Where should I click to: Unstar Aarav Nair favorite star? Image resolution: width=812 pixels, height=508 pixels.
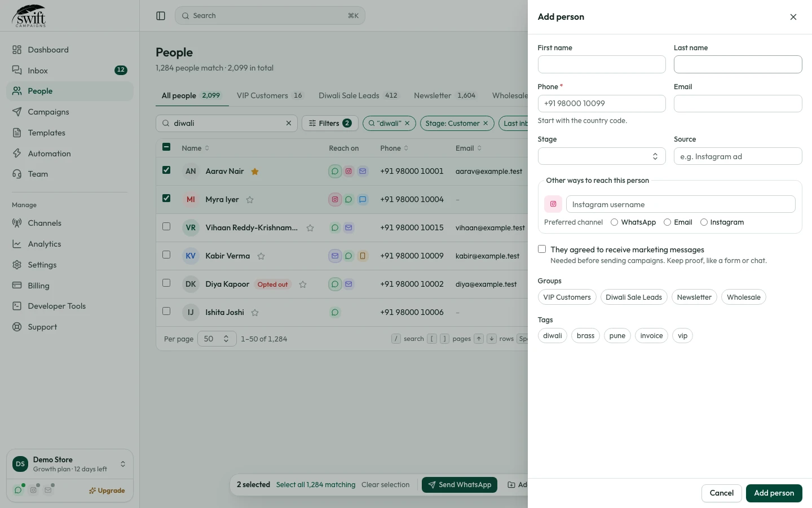coord(255,172)
